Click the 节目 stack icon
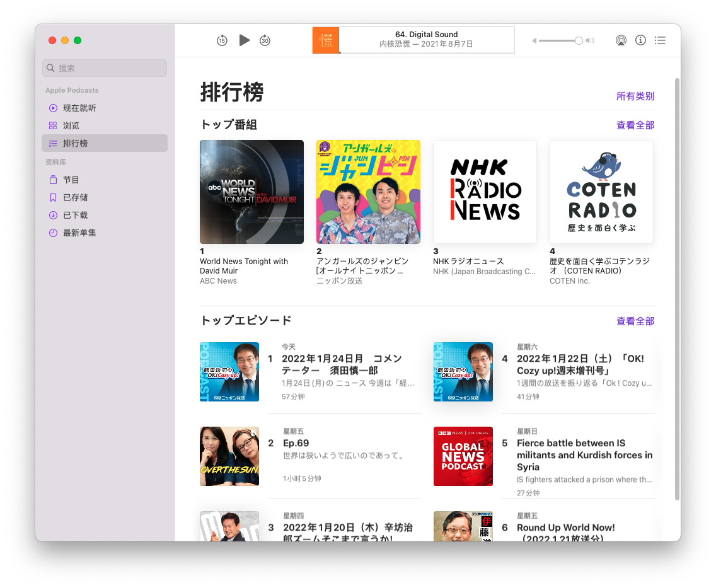Image resolution: width=716 pixels, height=588 pixels. click(53, 180)
